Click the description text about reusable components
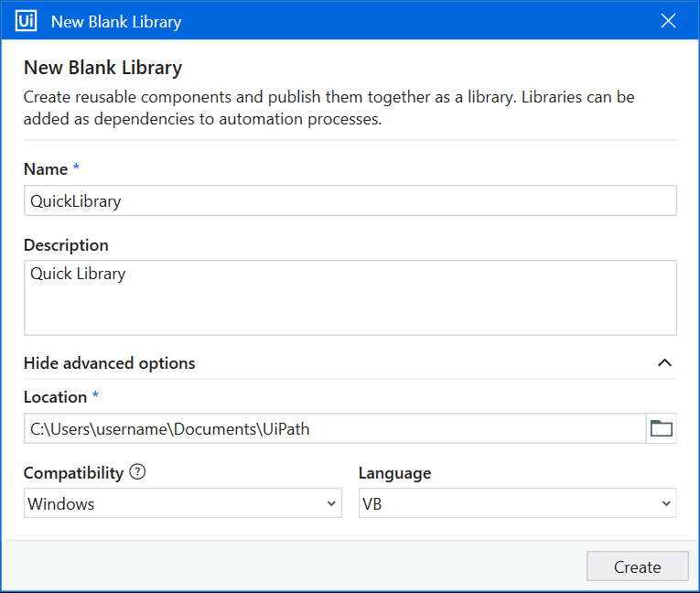Image resolution: width=700 pixels, height=593 pixels. pos(329,108)
